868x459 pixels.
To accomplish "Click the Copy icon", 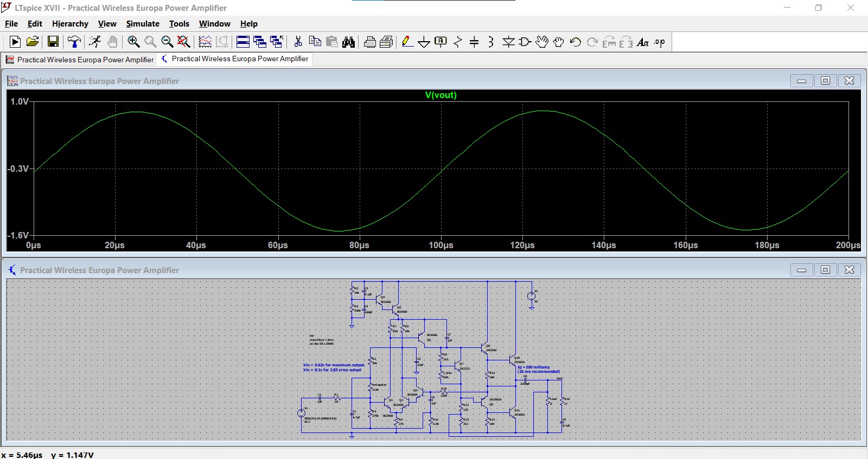I will tap(315, 42).
